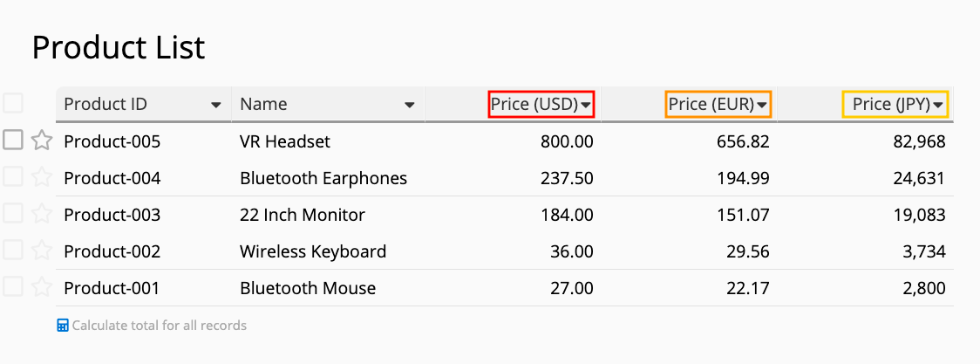
Task: Tick the select-all checkbox in header
Action: [x=13, y=103]
